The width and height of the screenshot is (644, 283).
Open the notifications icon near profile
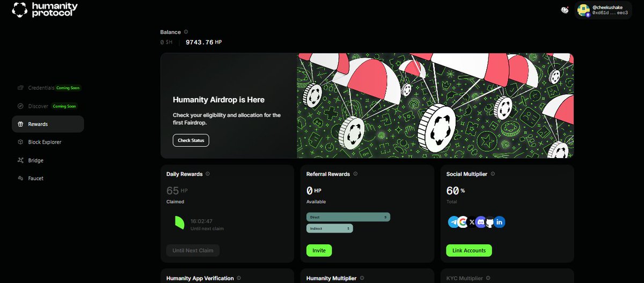[565, 10]
